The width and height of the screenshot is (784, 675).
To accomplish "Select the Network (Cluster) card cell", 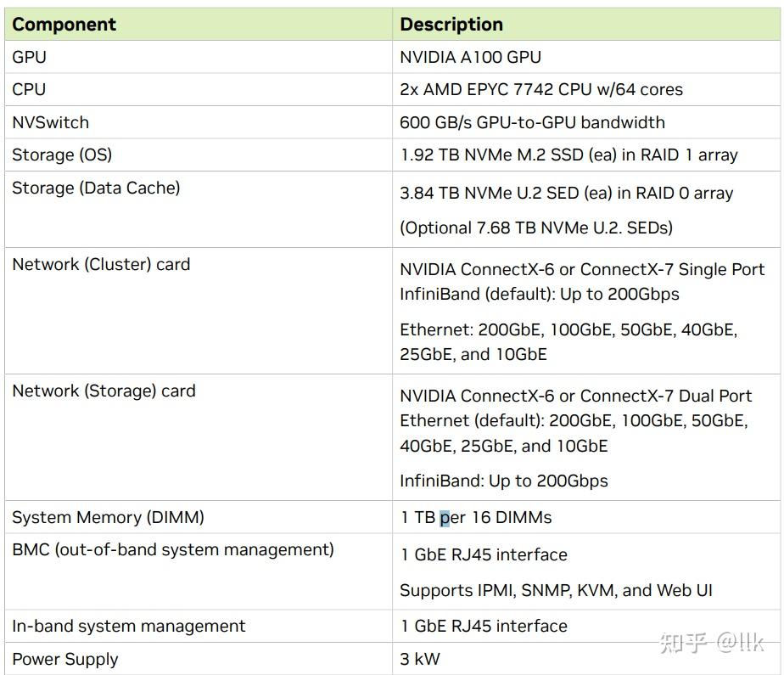I will click(199, 311).
